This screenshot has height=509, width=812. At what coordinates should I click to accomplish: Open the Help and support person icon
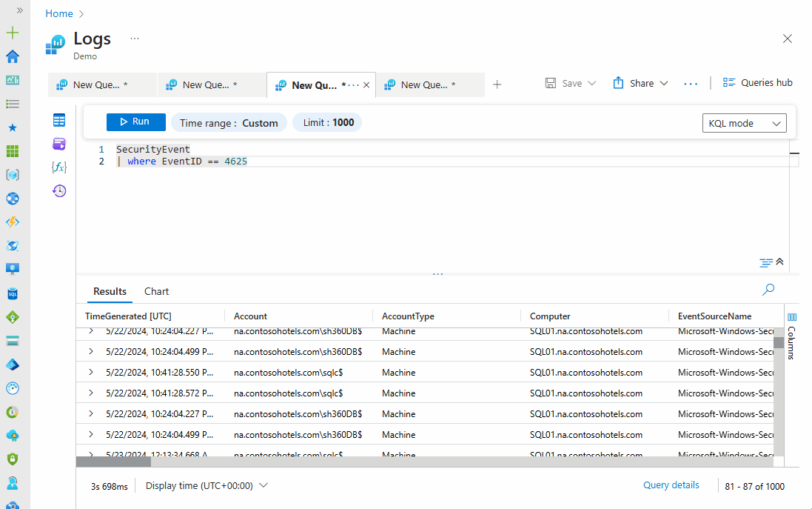pos(13,483)
